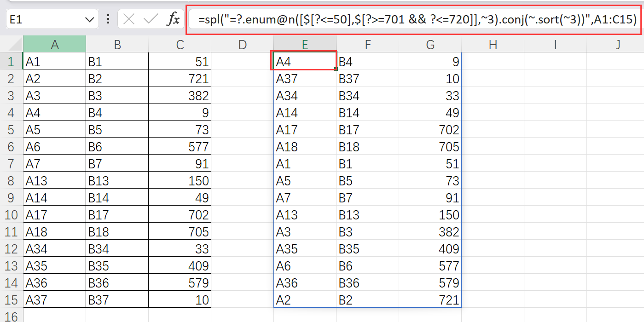Select column J header
Viewport: 644px width, 322px height.
tap(618, 45)
